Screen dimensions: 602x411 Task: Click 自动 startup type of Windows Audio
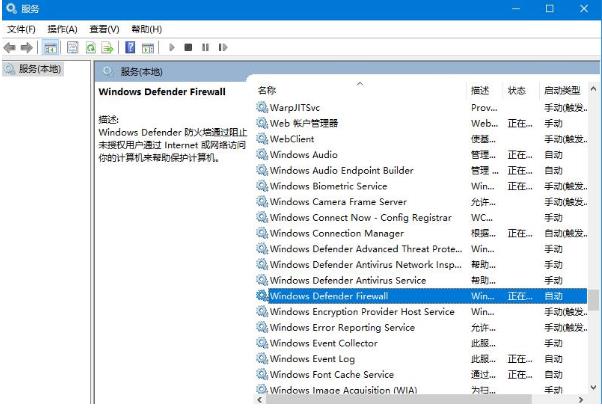coord(553,155)
